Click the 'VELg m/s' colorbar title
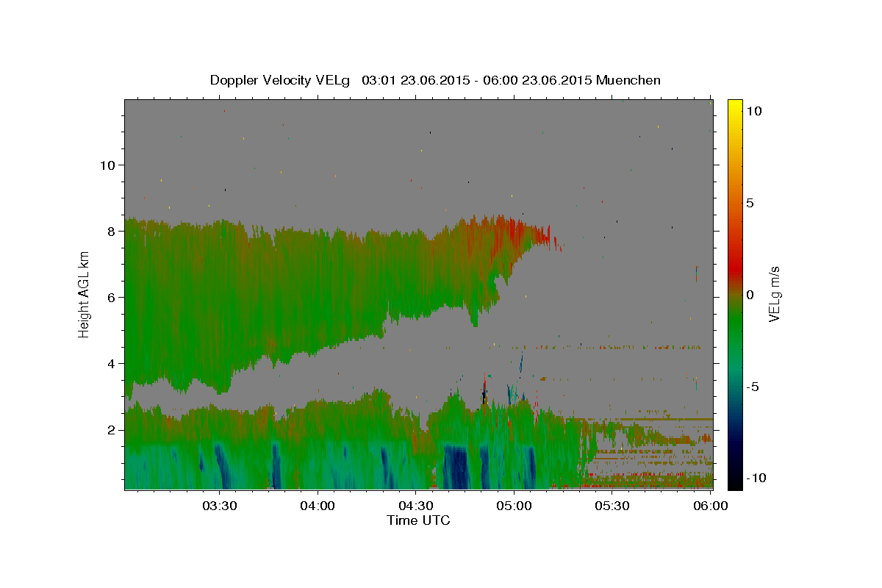This screenshot has height=588, width=882. (774, 294)
